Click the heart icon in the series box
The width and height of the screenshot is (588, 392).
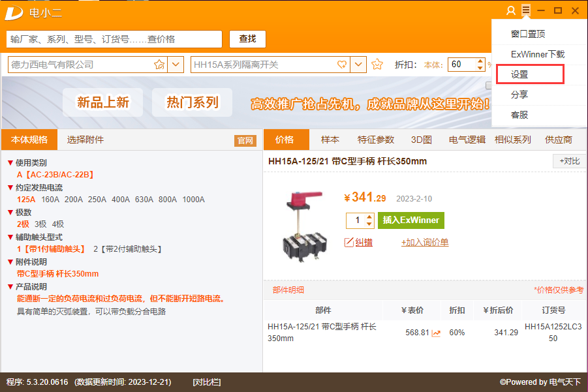342,65
